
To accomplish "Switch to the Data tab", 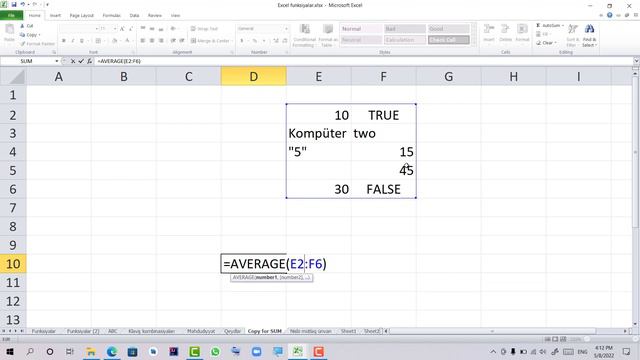I will [x=134, y=16].
